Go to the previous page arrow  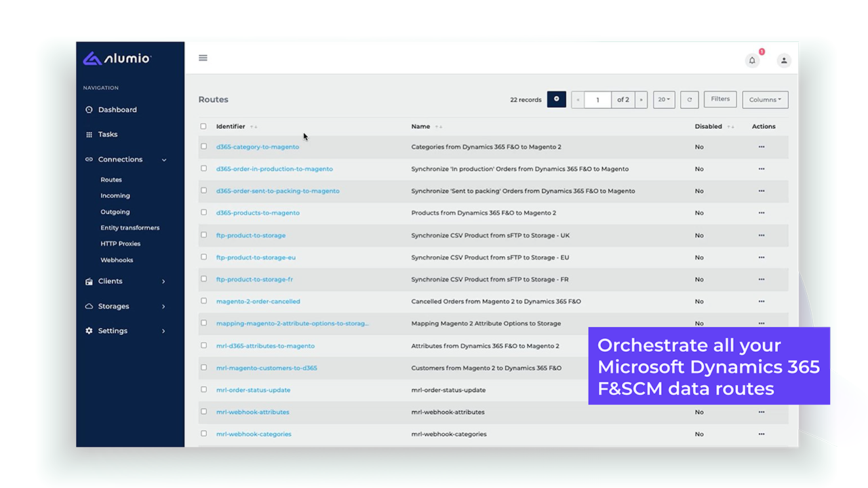click(x=578, y=100)
